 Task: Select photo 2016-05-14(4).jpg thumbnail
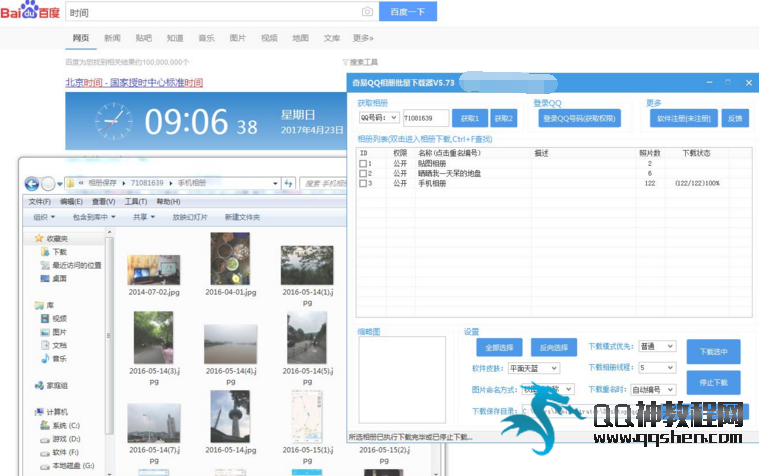pyautogui.click(x=230, y=344)
